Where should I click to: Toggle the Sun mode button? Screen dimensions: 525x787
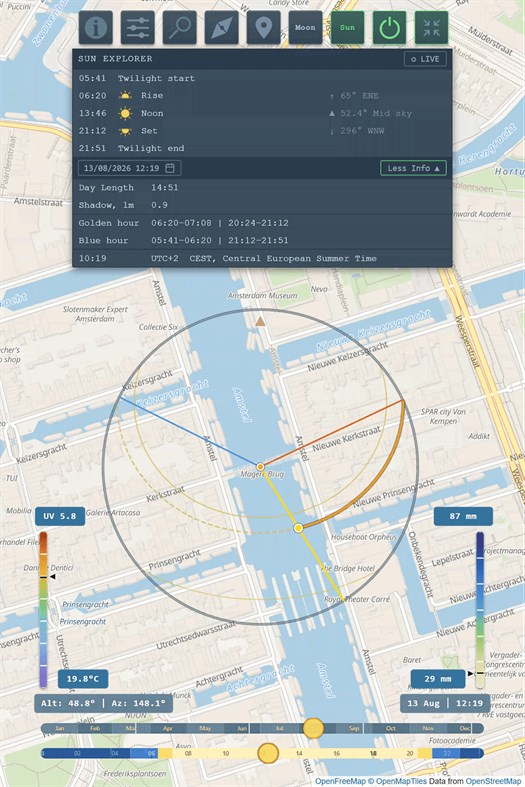(347, 28)
